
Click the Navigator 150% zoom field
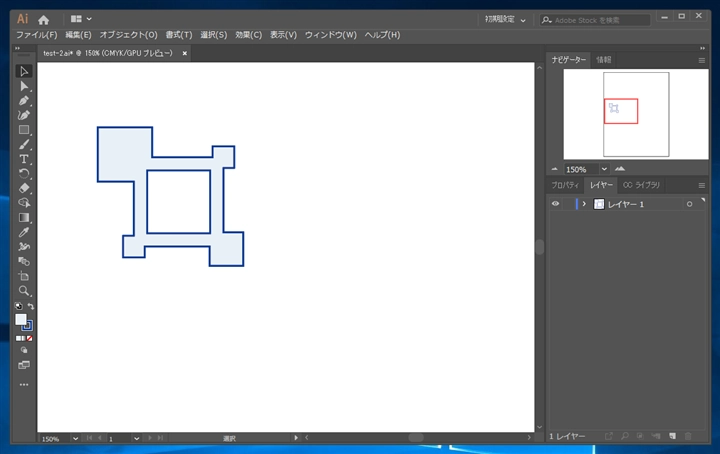581,169
